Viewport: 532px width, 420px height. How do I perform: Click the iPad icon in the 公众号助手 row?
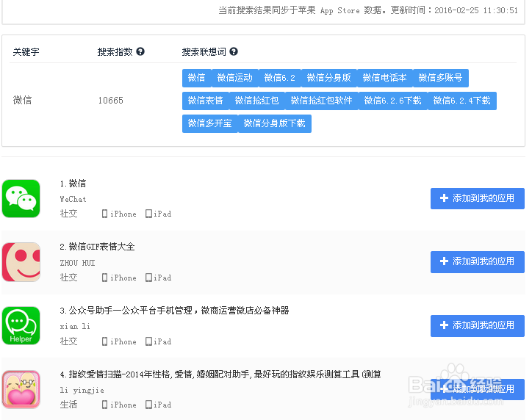click(x=148, y=341)
